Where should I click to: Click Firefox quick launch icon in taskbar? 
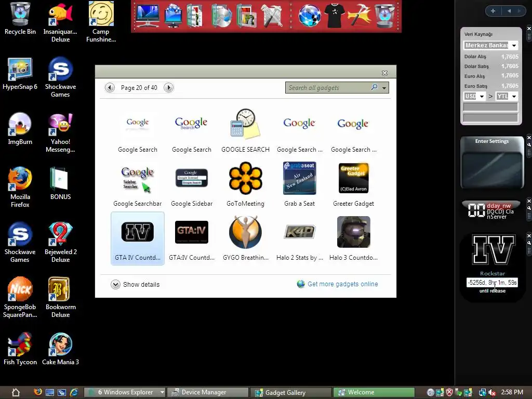[37, 392]
